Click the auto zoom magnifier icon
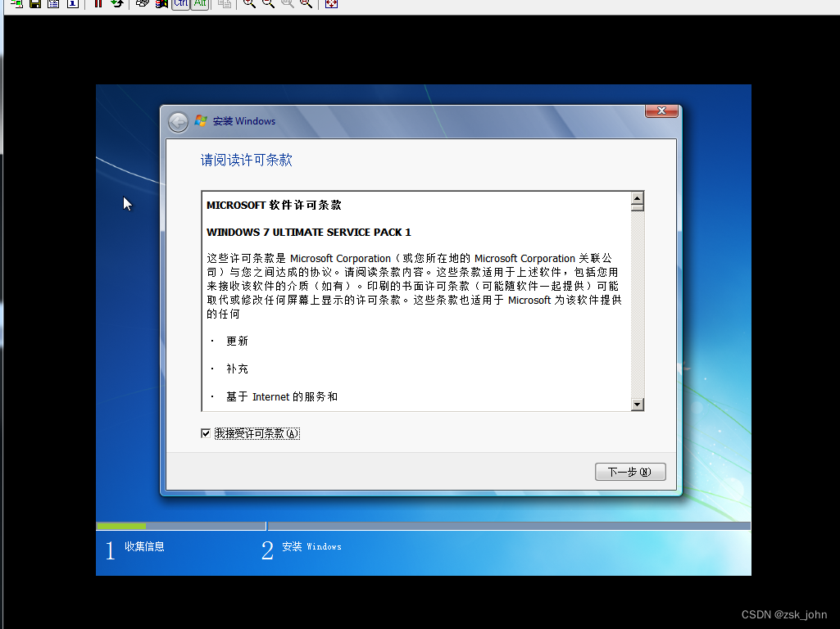This screenshot has width=840, height=629. point(306,3)
